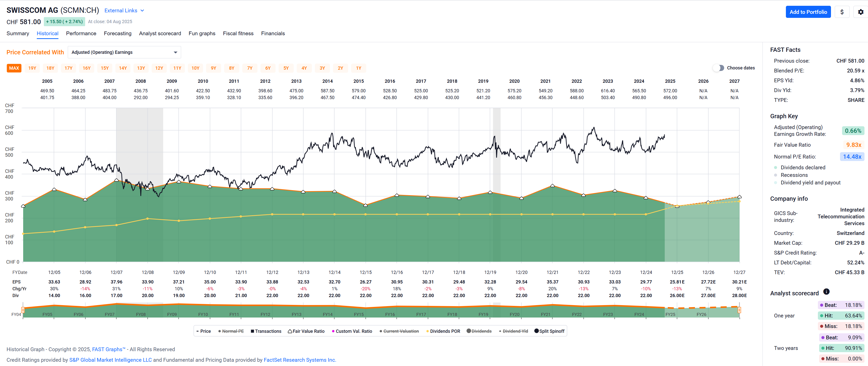Viewport: 868px width, 366px height.
Task: Grab the right handle of range slider
Action: (739, 310)
